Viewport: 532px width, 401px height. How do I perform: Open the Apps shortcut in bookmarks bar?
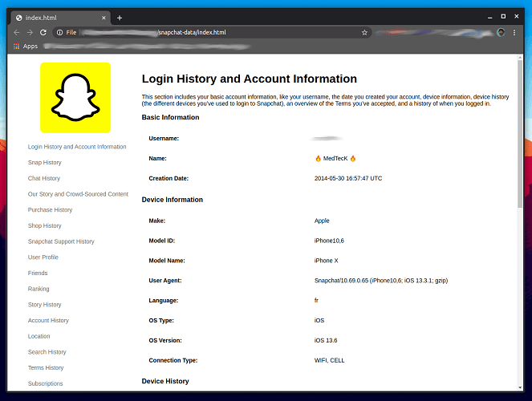pos(26,46)
